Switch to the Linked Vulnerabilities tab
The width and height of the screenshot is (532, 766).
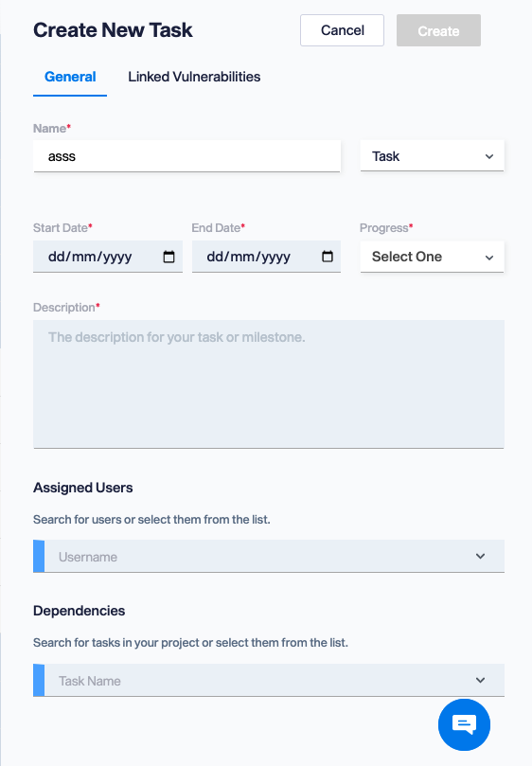(194, 77)
